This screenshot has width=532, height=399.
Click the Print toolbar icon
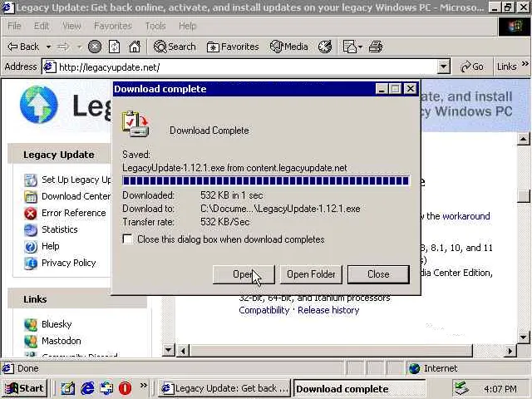[375, 47]
